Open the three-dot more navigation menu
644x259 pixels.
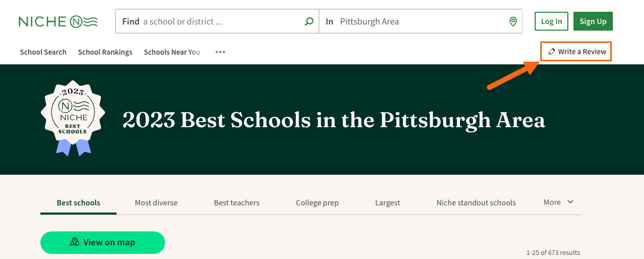(220, 52)
